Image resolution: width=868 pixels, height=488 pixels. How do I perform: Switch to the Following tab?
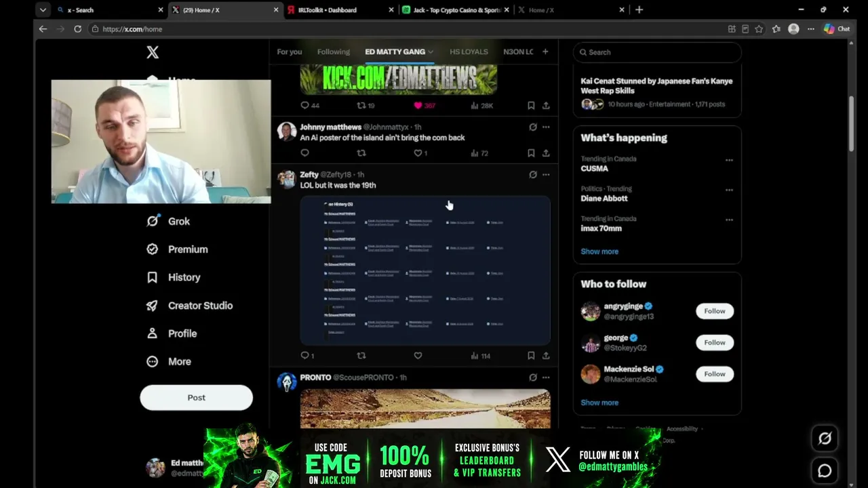[x=334, y=52]
